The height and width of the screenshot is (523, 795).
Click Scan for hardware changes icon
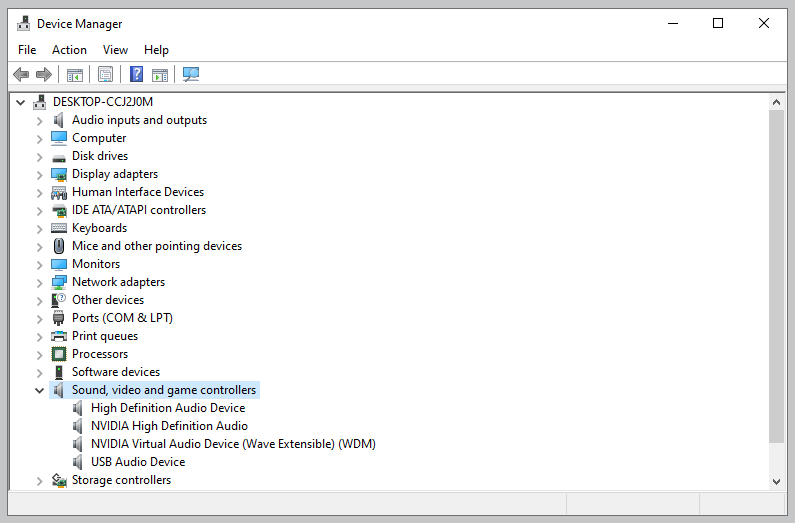pyautogui.click(x=191, y=74)
